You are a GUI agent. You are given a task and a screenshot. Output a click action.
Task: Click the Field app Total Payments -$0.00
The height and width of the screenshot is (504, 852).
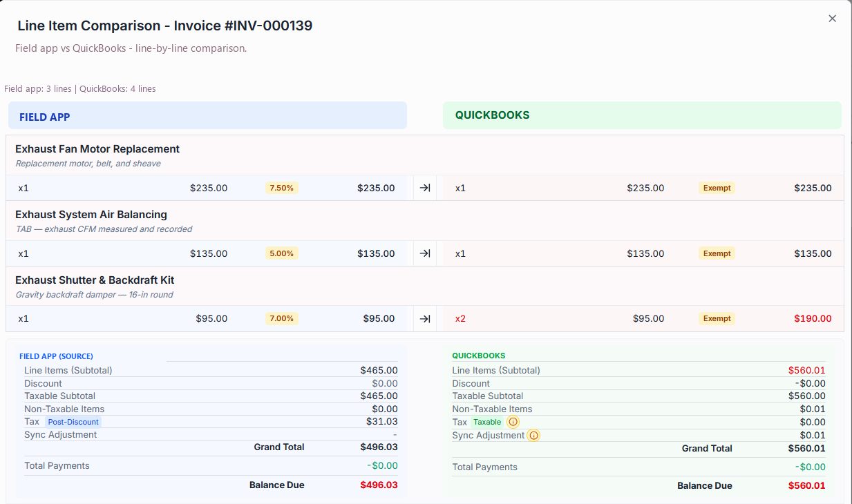382,465
